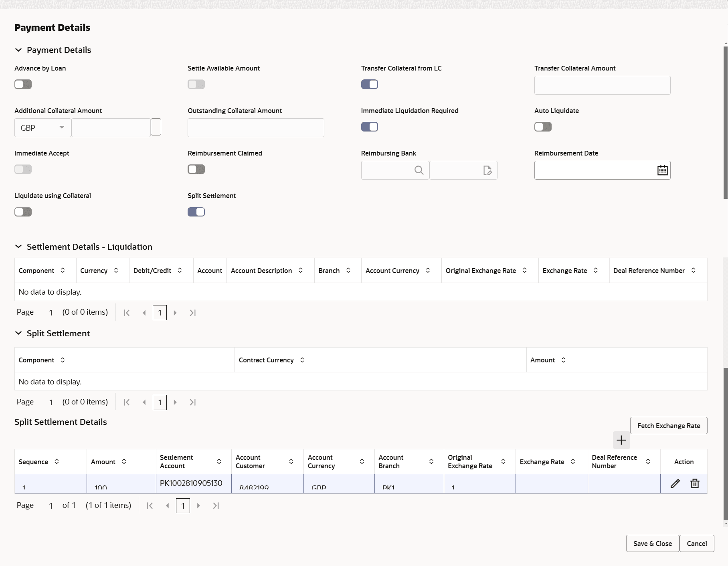
Task: Jump to last page of Split Settlement Details
Action: [x=216, y=505]
